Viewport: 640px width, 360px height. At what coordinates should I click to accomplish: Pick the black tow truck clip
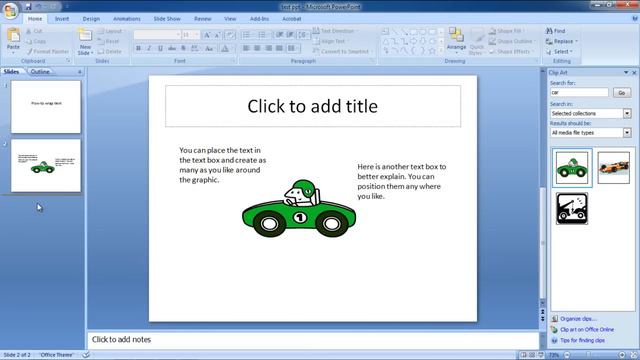(572, 209)
